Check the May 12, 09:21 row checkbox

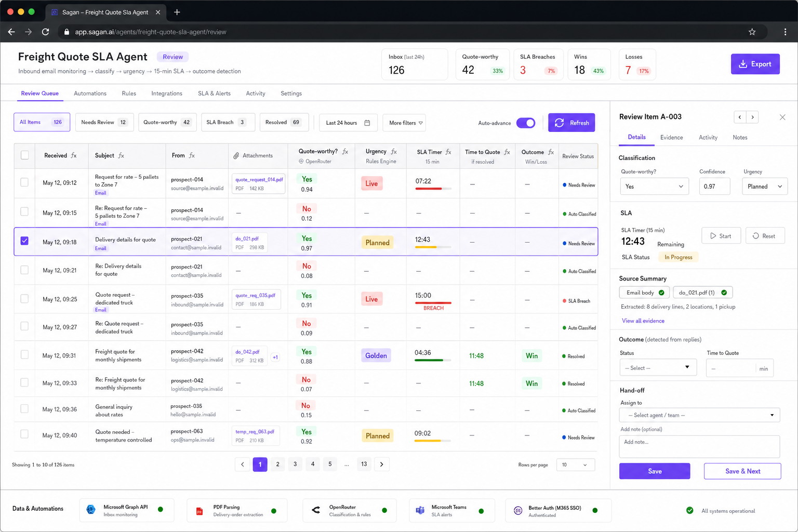tap(24, 270)
